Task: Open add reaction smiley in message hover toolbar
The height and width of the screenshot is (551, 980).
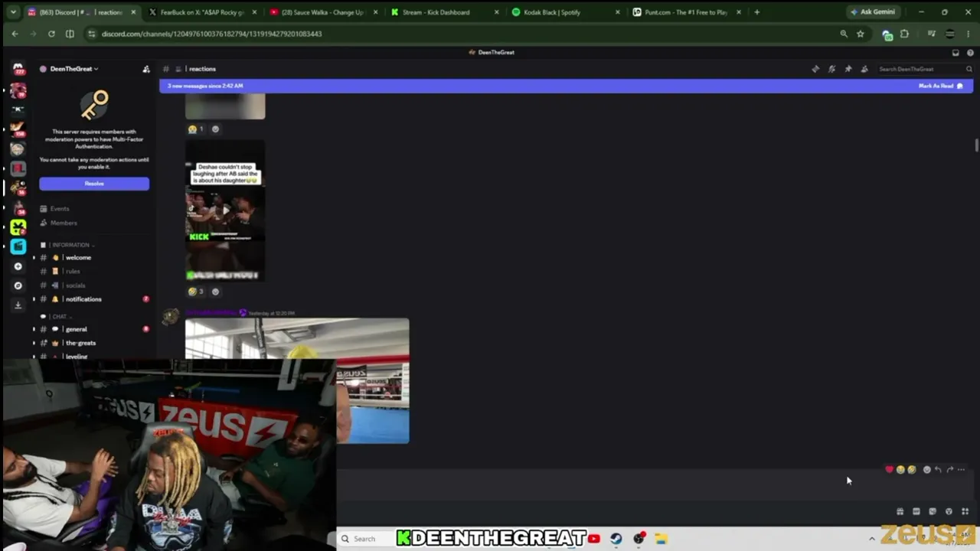Action: [x=926, y=470]
